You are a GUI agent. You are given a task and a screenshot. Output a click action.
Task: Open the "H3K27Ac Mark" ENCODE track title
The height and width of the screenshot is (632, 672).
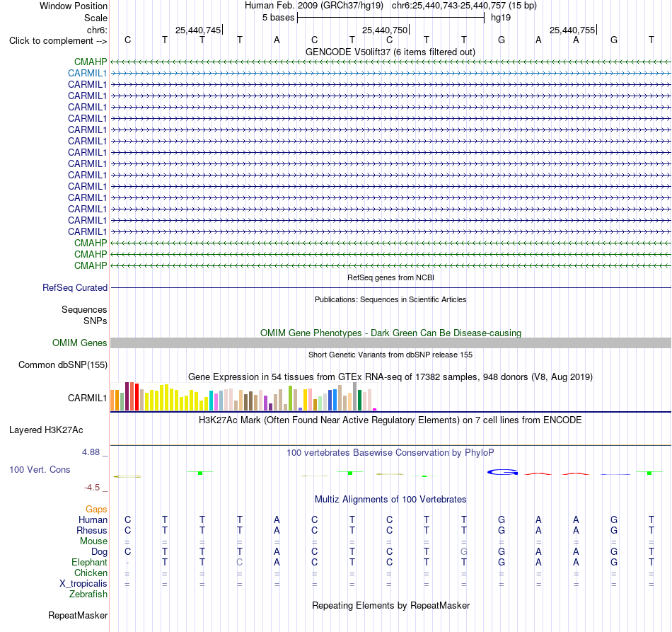pyautogui.click(x=390, y=420)
